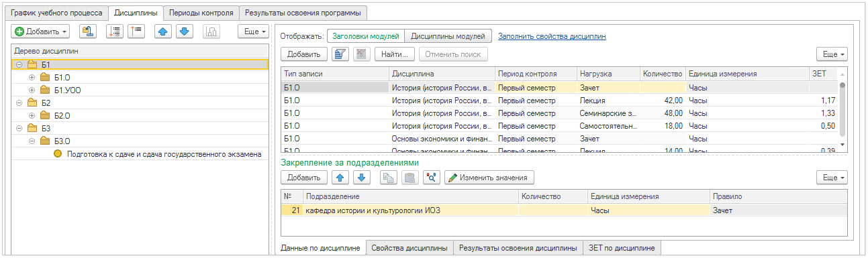This screenshot has height=258, width=868.
Task: Open Результаты освоения программы tab
Action: coord(303,13)
